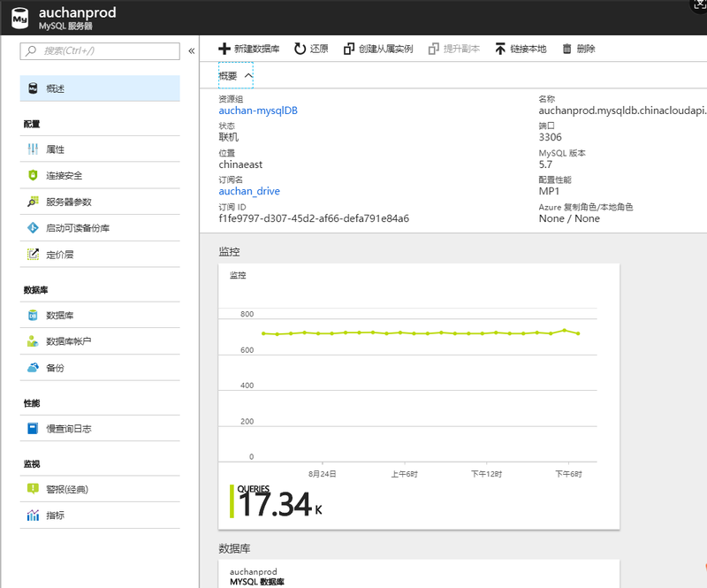This screenshot has width=707, height=588.
Task: Open the auchanprod MYSQL 数据库 tile
Action: click(419, 574)
